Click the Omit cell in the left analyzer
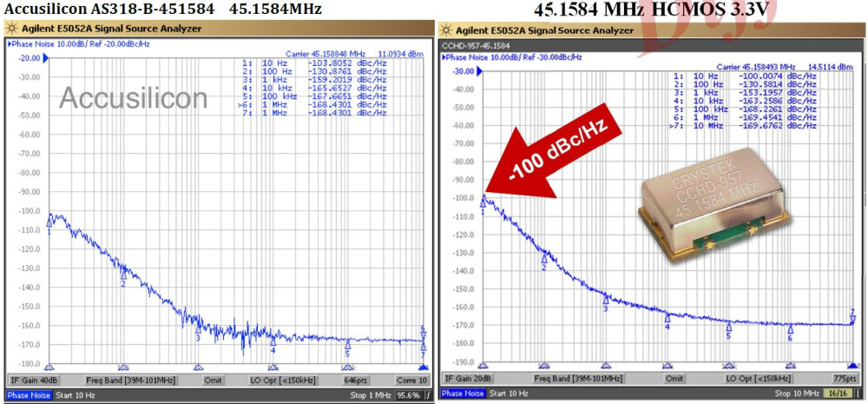 click(x=214, y=381)
